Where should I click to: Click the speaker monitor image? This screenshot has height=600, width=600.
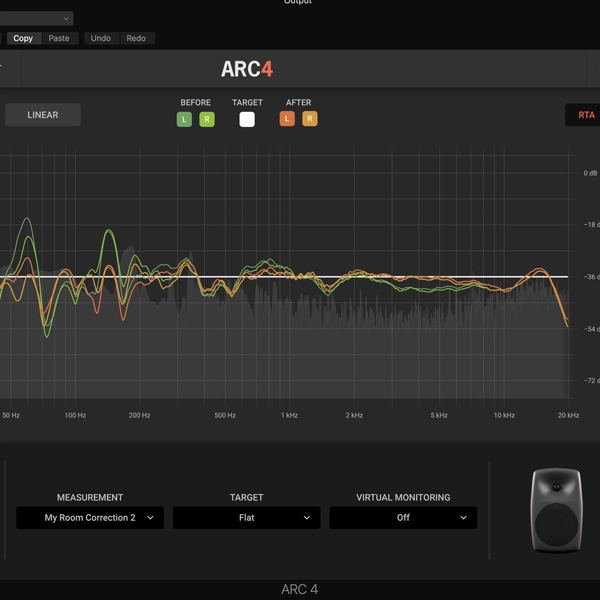click(x=556, y=510)
